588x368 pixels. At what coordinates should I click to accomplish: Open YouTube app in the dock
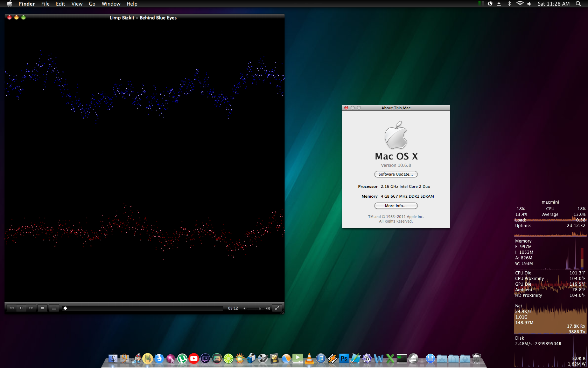coord(194,359)
